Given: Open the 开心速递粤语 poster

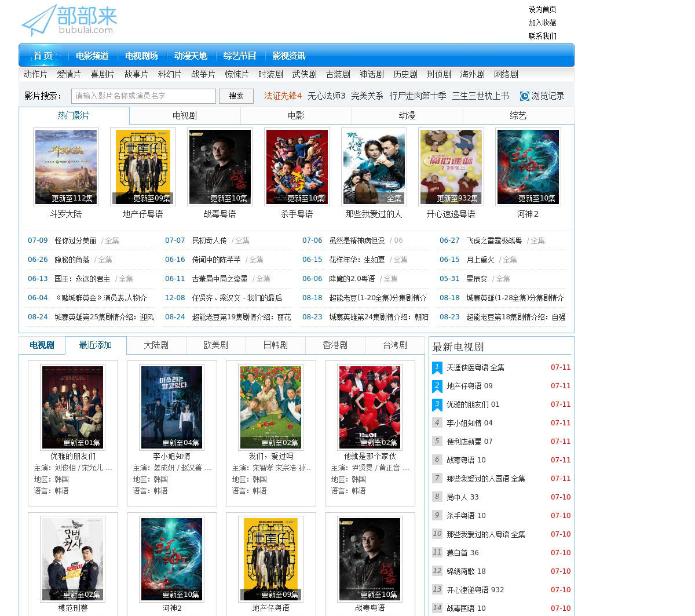Looking at the screenshot, I should (x=451, y=167).
